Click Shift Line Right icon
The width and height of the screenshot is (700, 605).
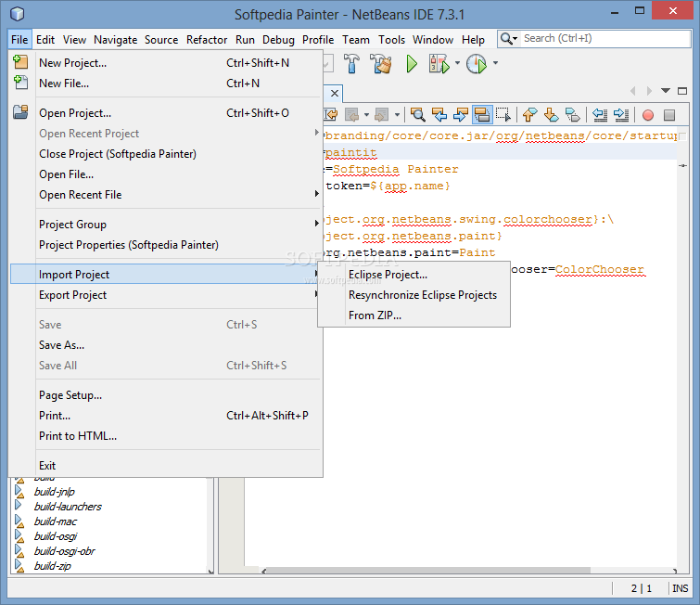coord(621,115)
